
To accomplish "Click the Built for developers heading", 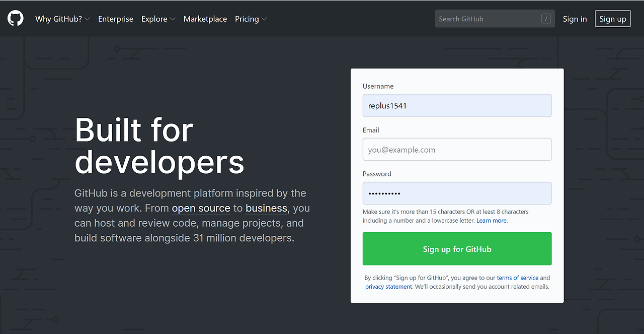I will 159,146.
